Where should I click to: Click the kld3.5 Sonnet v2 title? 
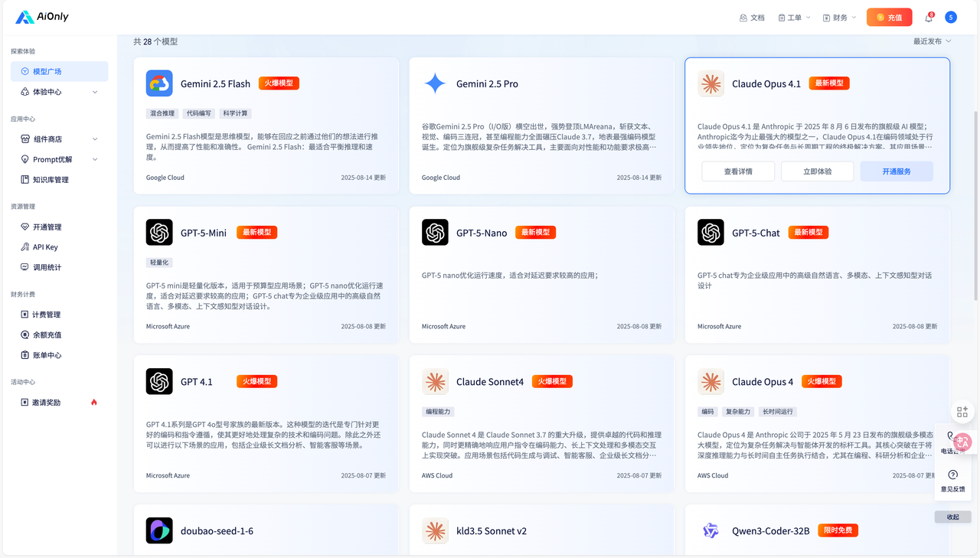coord(492,531)
